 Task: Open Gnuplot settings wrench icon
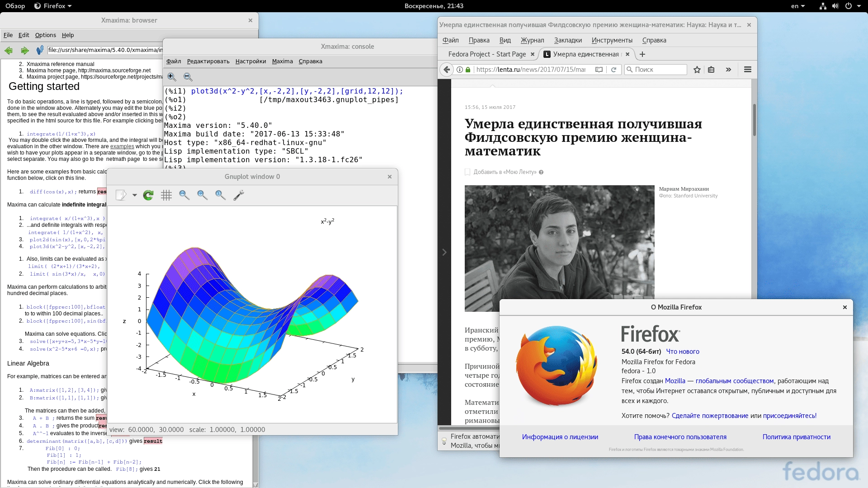point(239,195)
